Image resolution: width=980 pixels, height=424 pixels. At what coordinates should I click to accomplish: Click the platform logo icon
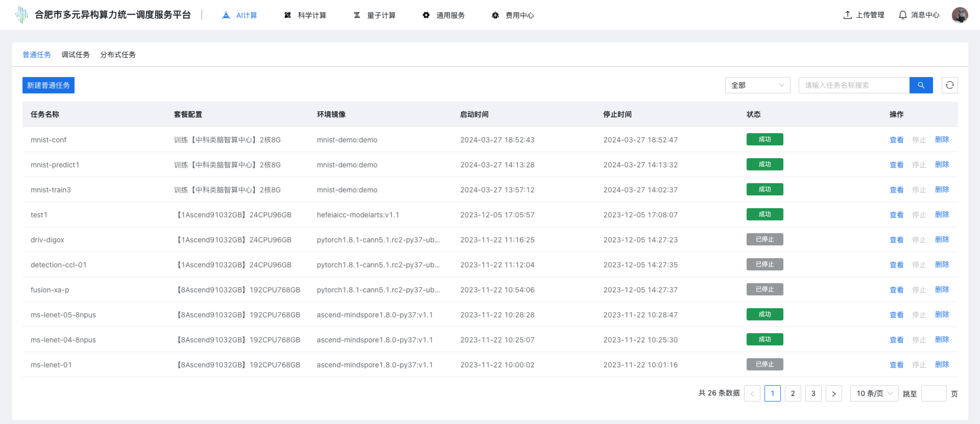[21, 15]
